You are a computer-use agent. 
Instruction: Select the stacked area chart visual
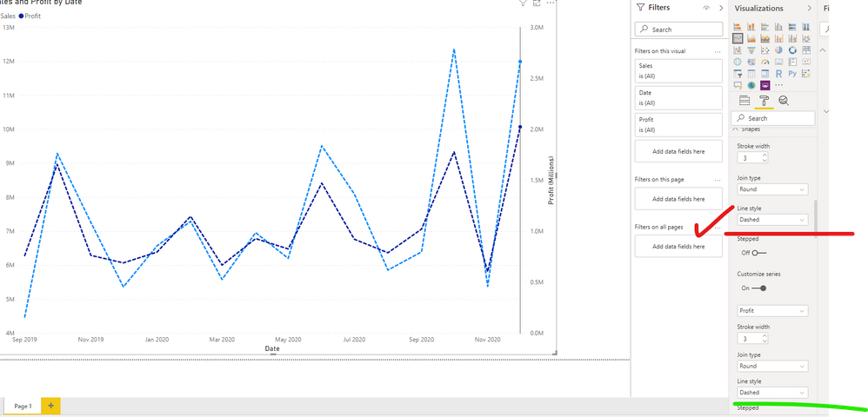765,38
